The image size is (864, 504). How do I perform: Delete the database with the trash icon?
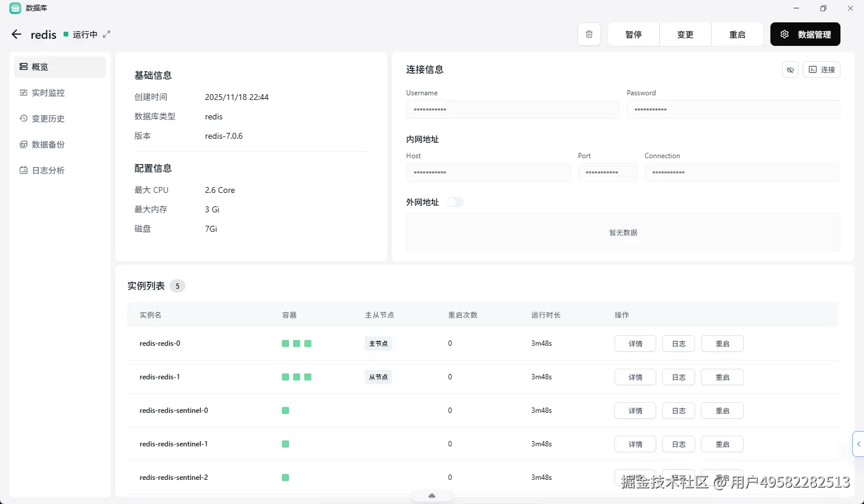coord(589,34)
